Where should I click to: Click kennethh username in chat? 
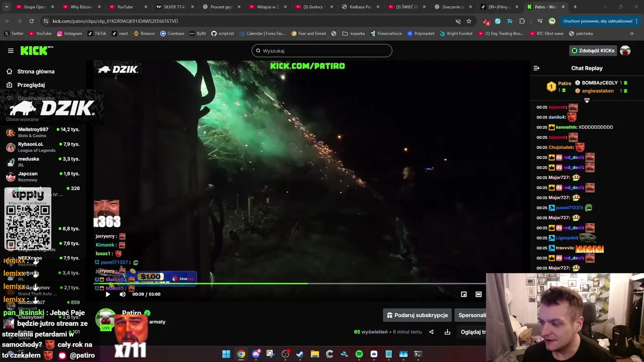pyautogui.click(x=566, y=127)
